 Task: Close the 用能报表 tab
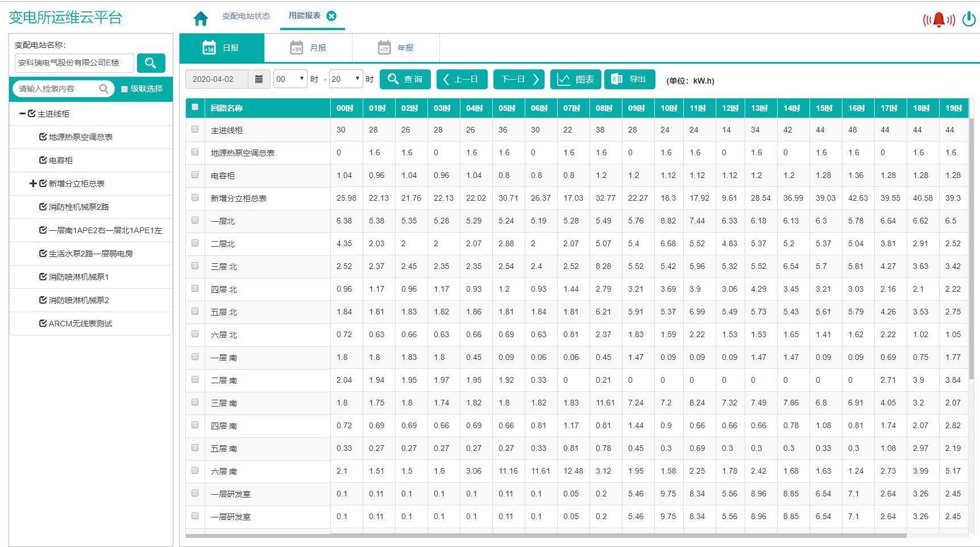tap(332, 16)
